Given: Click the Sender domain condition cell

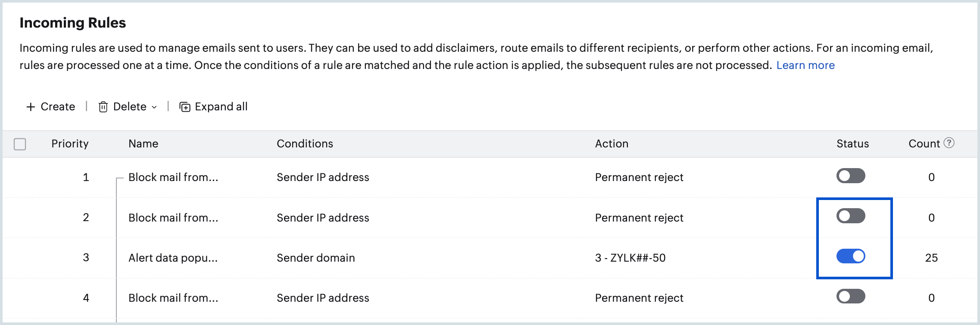Looking at the screenshot, I should 315,258.
